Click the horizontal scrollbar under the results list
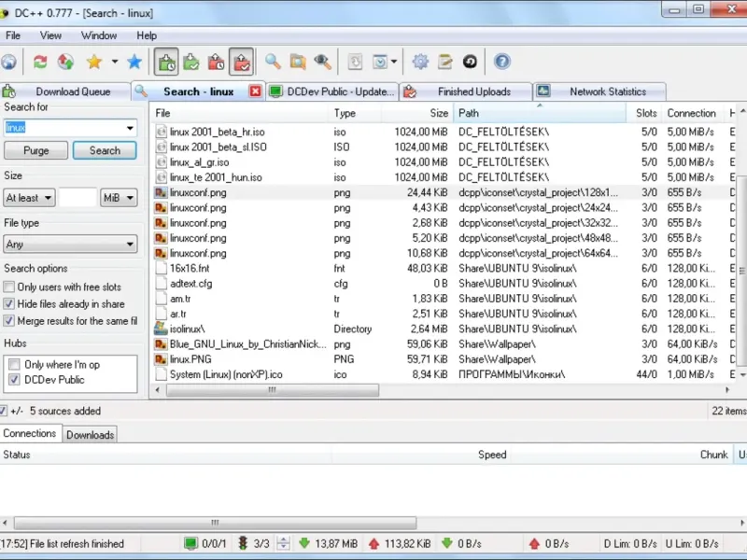Screen dimensions: 747x560 tap(271, 390)
